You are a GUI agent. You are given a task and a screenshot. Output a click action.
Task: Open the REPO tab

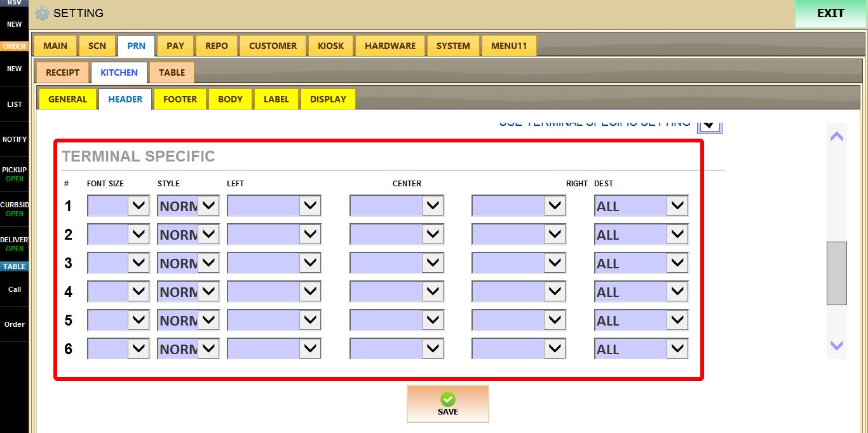pos(217,46)
